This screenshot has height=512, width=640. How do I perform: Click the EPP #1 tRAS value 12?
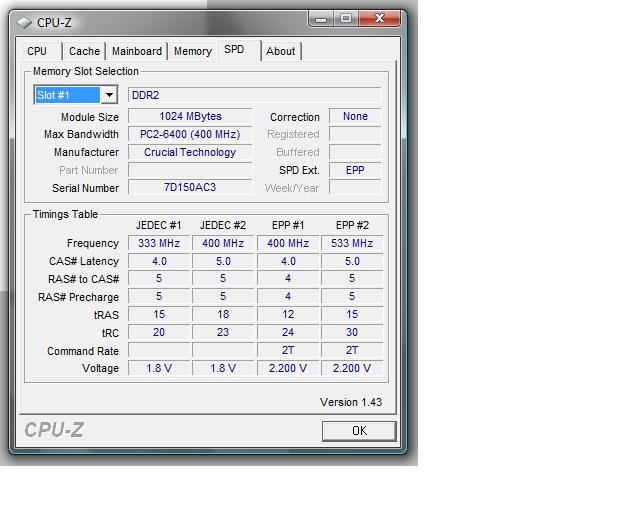tap(288, 314)
